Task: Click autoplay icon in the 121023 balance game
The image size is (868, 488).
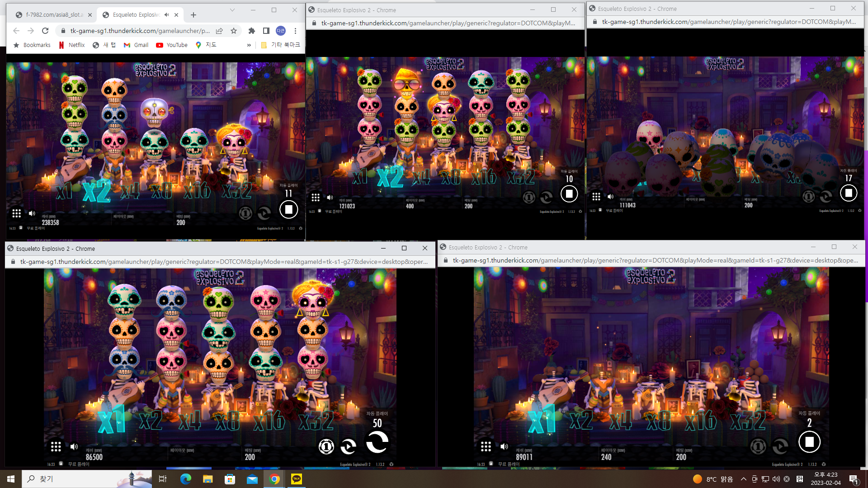Action: pyautogui.click(x=547, y=197)
